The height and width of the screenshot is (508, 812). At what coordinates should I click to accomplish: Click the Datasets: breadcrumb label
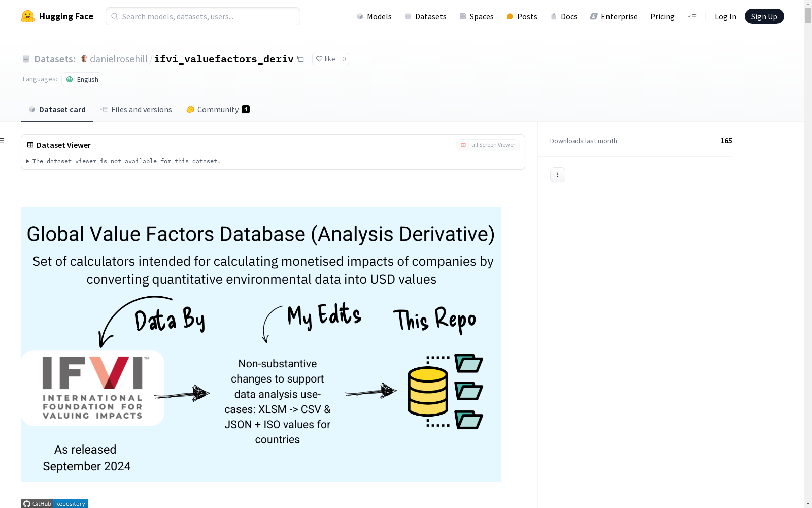[55, 59]
